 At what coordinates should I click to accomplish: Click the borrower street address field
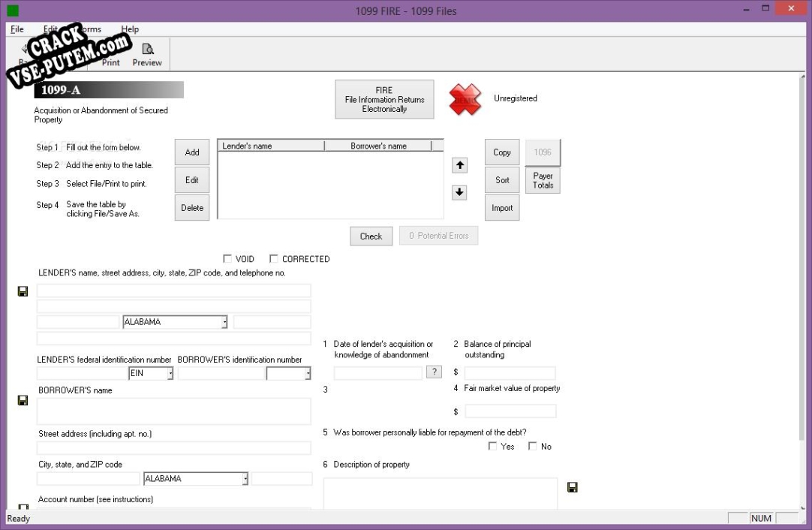point(174,447)
